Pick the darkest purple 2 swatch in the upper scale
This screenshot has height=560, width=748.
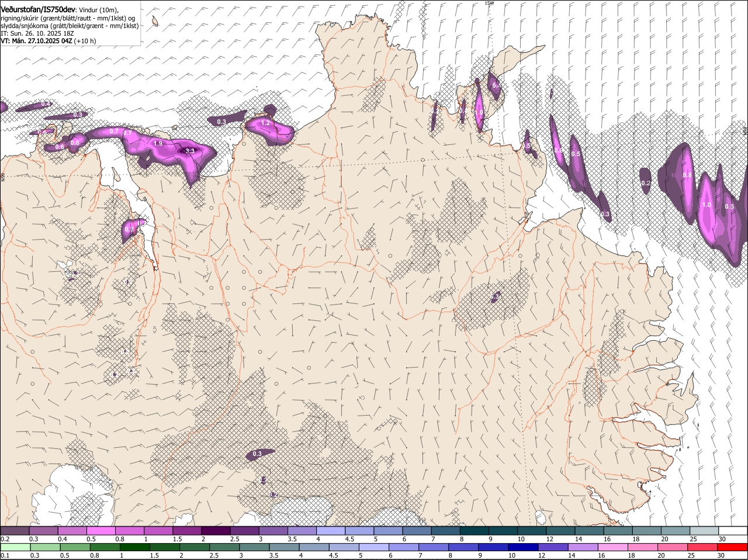click(x=216, y=530)
